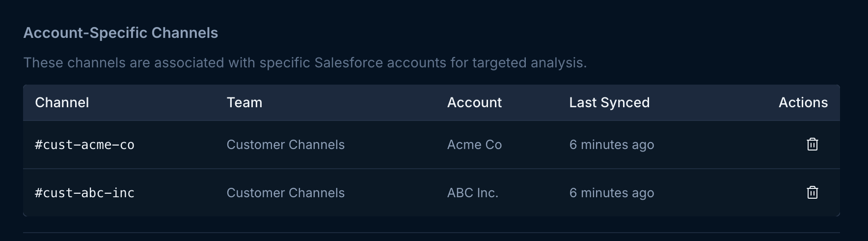Screen dimensions: 868x241
Task: Delete the #cust-abc-inc channel with trash icon
Action: pos(813,192)
